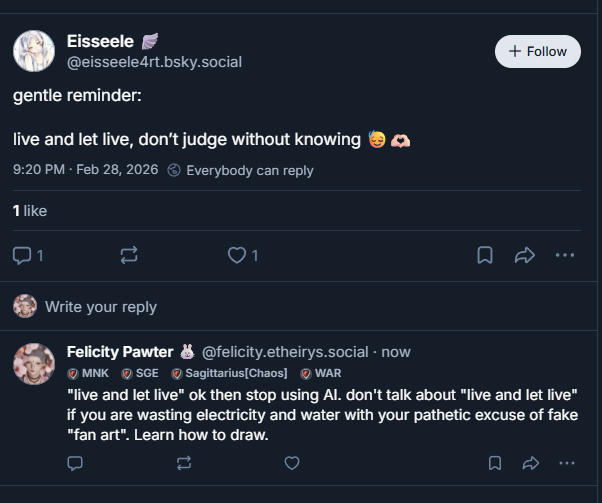Reply to Felicity Pawter's comment

tap(75, 463)
